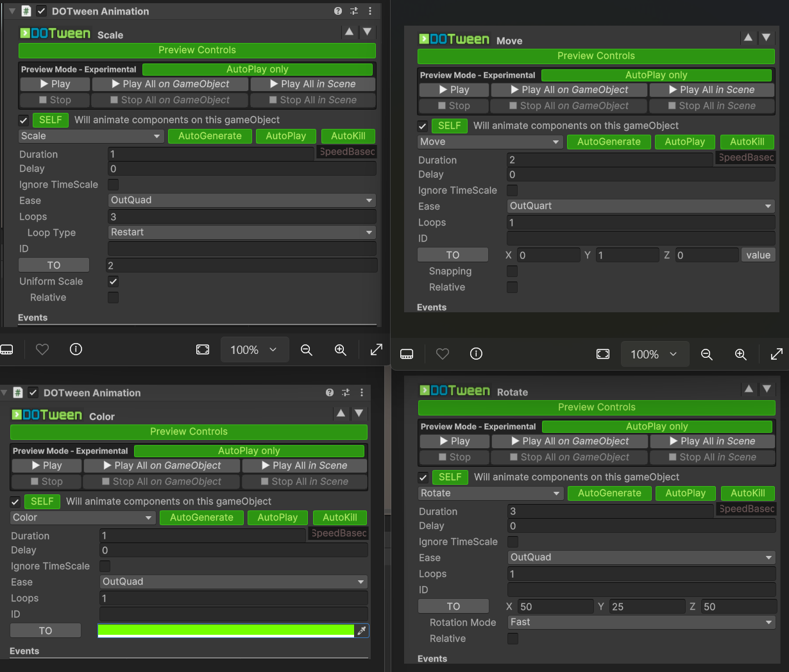The width and height of the screenshot is (789, 672).
Task: Click script icon in Scale component header
Action: (x=26, y=11)
